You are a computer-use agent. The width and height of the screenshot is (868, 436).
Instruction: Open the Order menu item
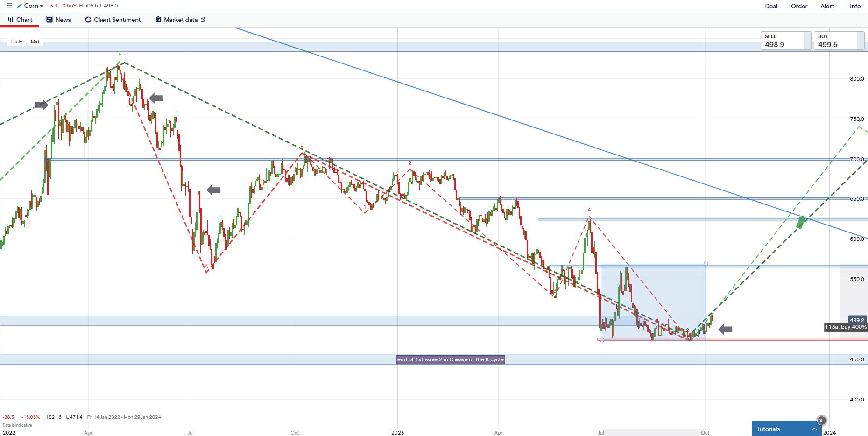pos(799,6)
